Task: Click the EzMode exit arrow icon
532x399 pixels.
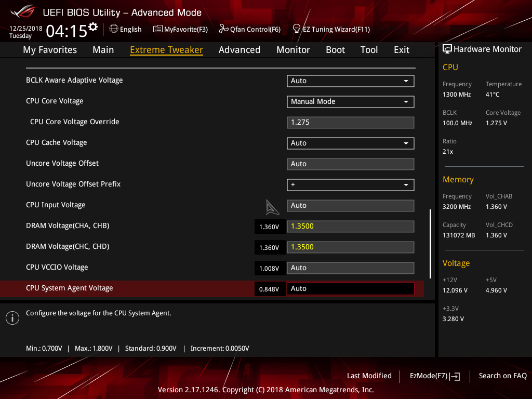Action: (455, 376)
